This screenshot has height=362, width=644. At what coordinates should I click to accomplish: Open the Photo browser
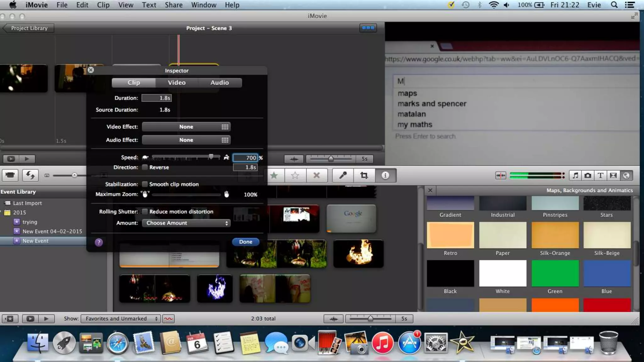click(x=588, y=175)
